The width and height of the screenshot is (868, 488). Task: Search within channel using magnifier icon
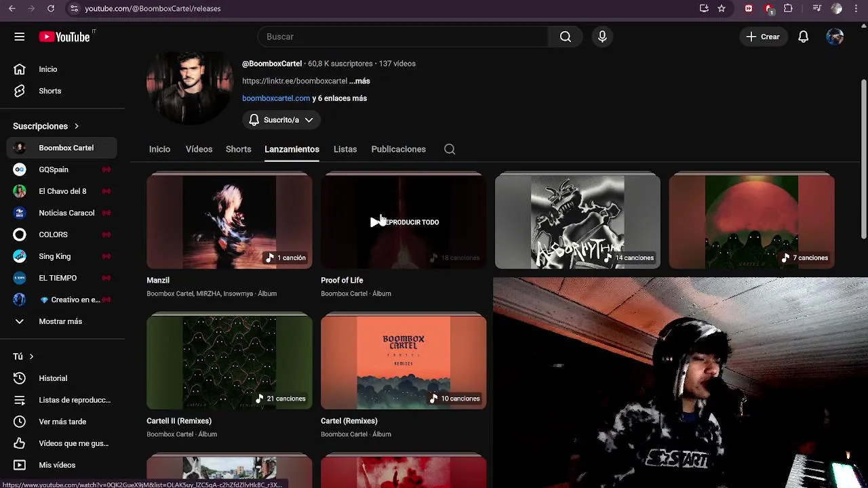450,149
